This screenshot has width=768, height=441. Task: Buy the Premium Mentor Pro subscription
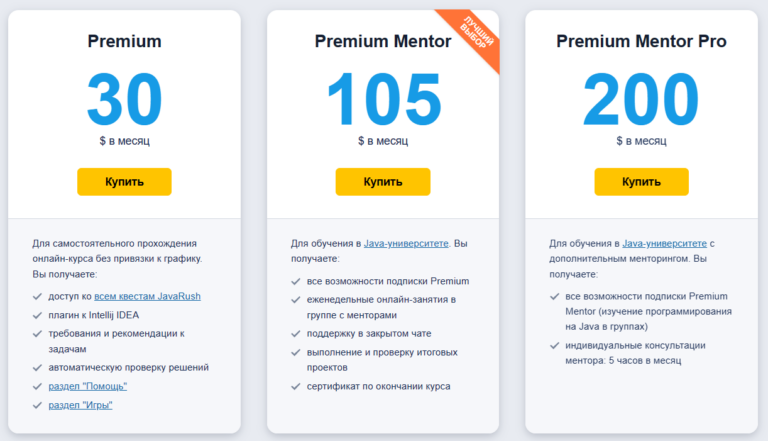coord(641,182)
